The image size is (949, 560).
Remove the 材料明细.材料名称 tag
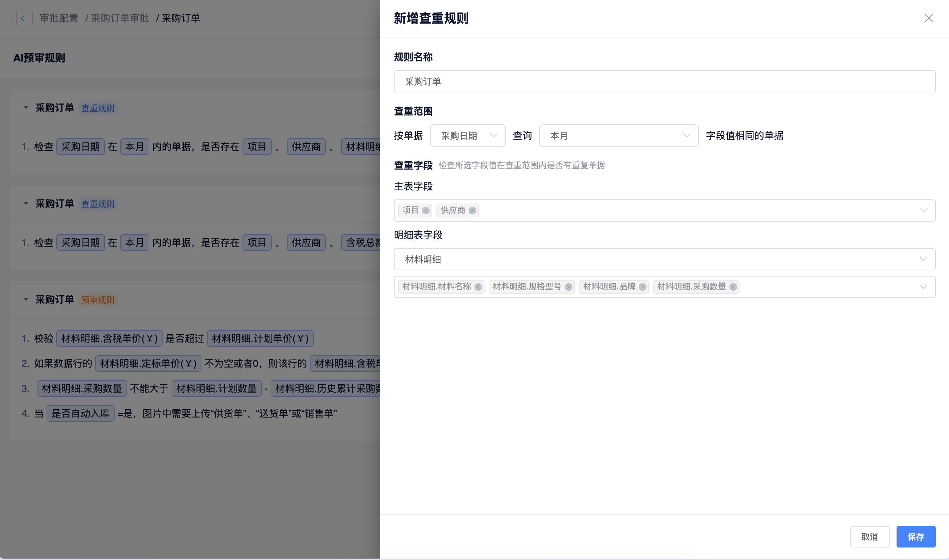click(x=478, y=287)
